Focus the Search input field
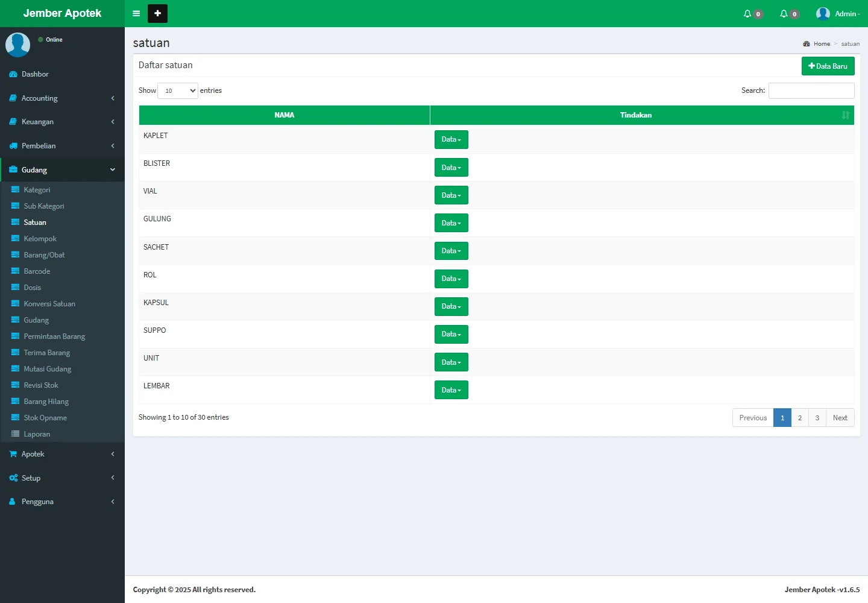Image resolution: width=868 pixels, height=603 pixels. click(811, 90)
